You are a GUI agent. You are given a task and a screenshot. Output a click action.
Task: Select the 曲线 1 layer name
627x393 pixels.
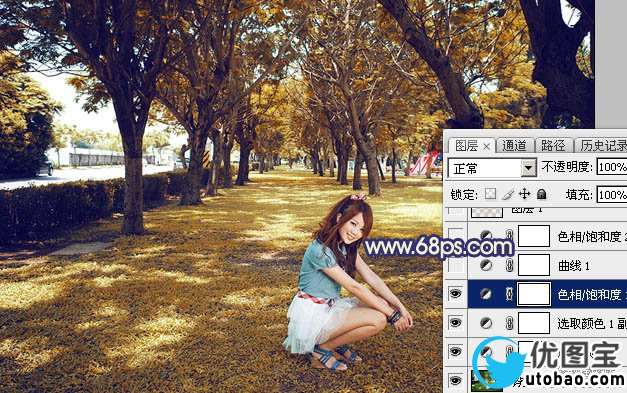click(573, 265)
